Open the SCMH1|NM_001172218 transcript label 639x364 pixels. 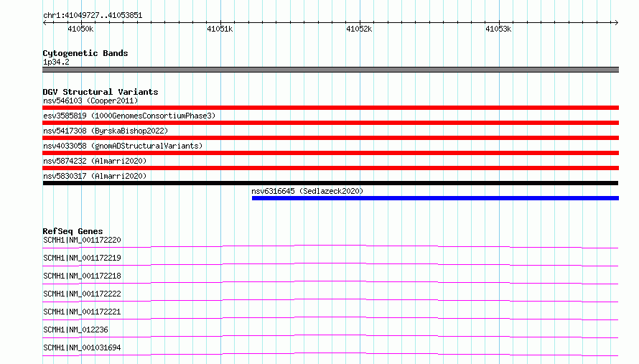[x=82, y=276]
